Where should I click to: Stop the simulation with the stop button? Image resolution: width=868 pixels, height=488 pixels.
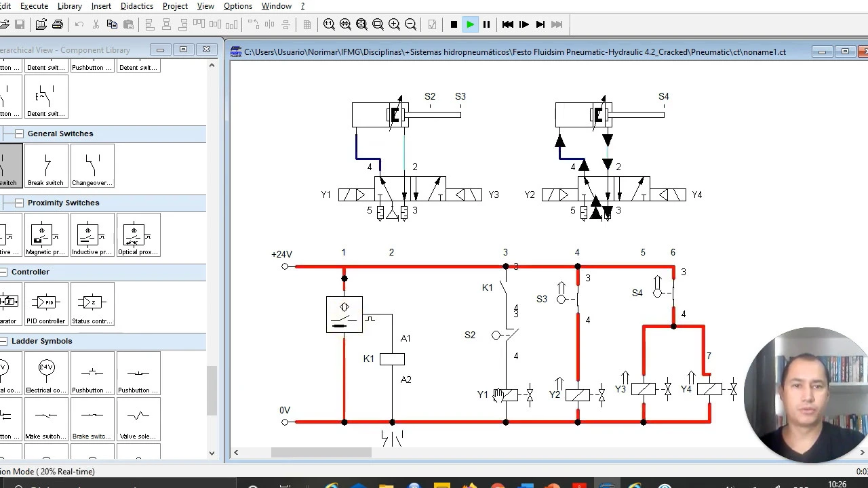coord(454,24)
